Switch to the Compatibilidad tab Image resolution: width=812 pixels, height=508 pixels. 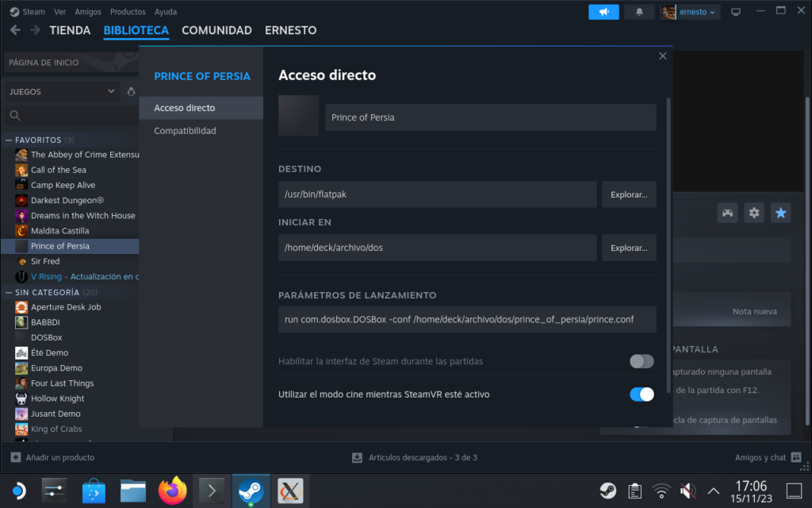coord(185,131)
